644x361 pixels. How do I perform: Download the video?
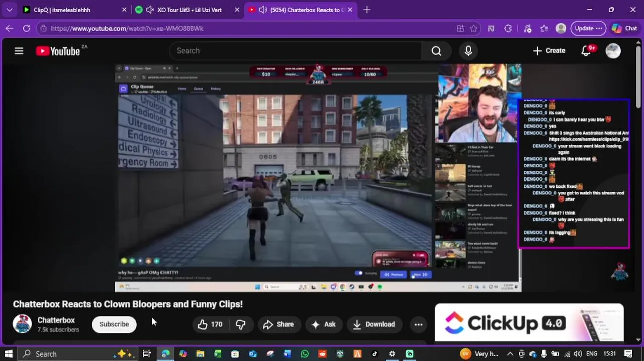pos(374,324)
